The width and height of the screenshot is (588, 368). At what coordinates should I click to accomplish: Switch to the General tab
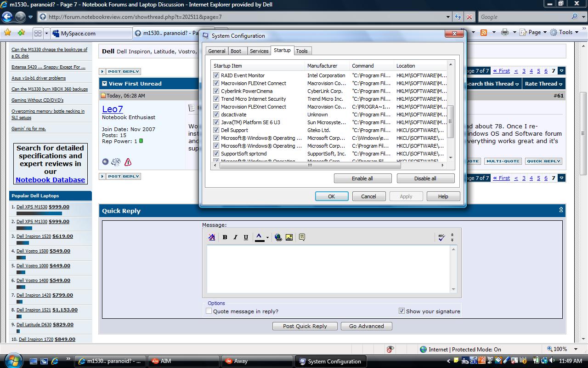coord(216,51)
